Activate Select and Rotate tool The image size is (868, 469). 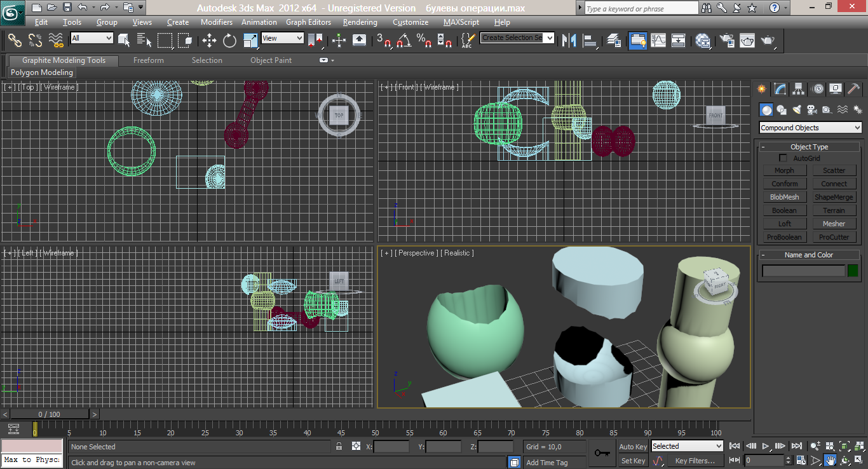[229, 41]
